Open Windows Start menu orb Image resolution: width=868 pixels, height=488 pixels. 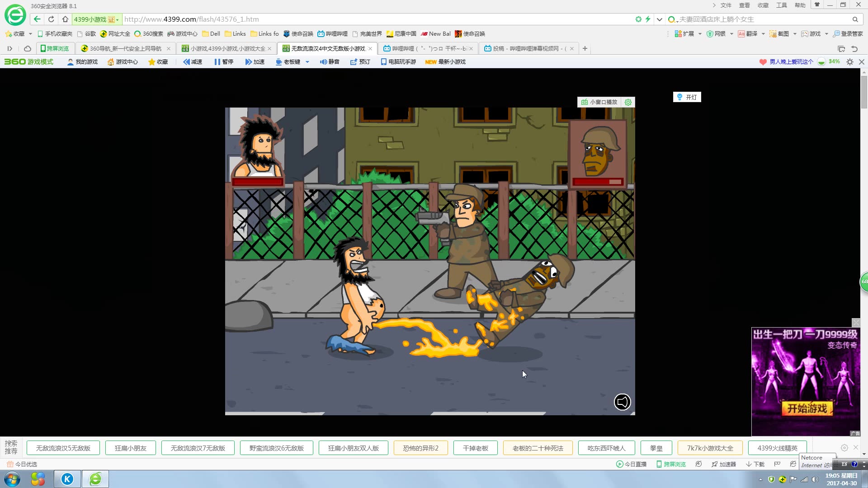[x=12, y=479]
